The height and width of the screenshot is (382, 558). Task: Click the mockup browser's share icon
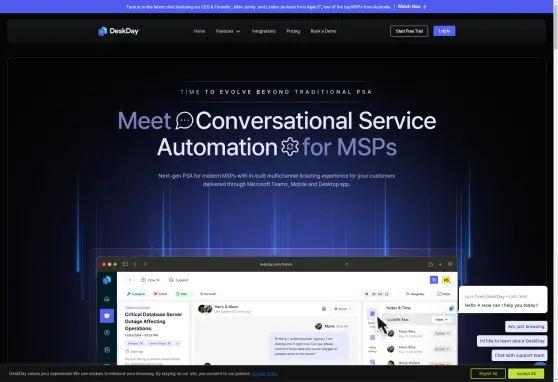click(x=430, y=264)
